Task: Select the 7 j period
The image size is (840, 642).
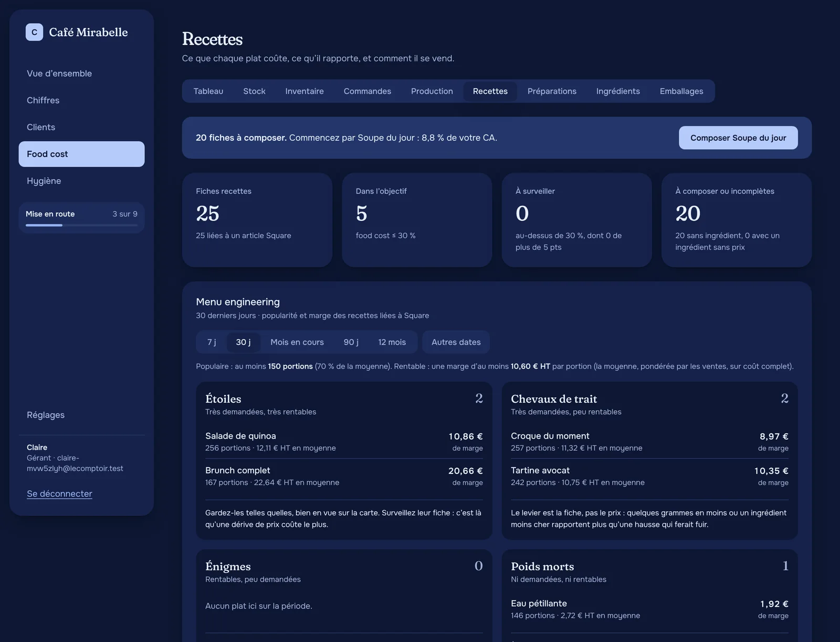Action: tap(212, 342)
